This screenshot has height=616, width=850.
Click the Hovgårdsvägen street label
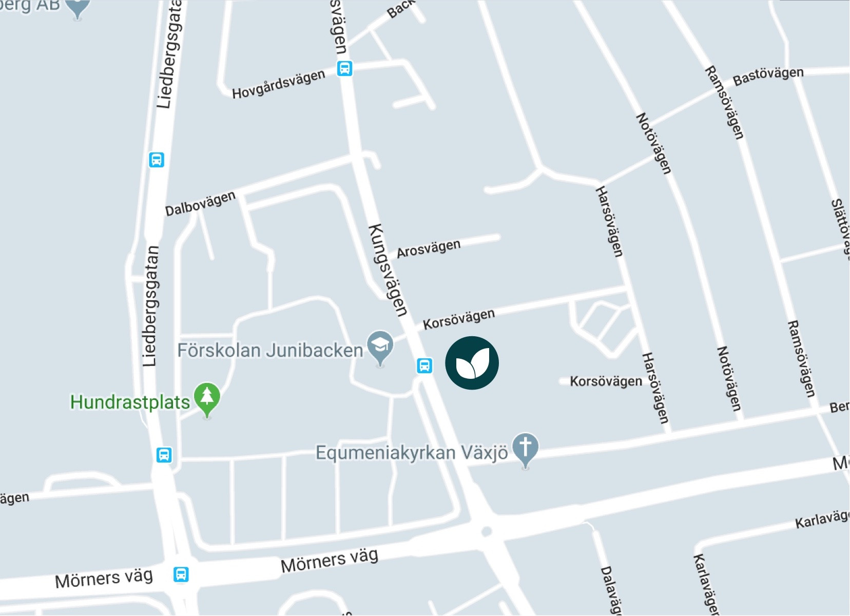(279, 84)
